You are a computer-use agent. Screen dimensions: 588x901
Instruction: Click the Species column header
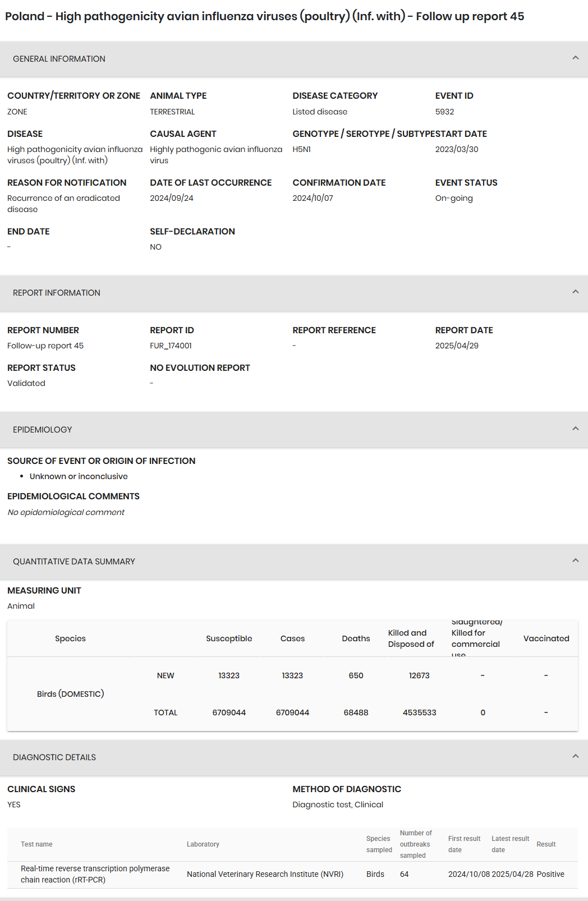(x=71, y=638)
